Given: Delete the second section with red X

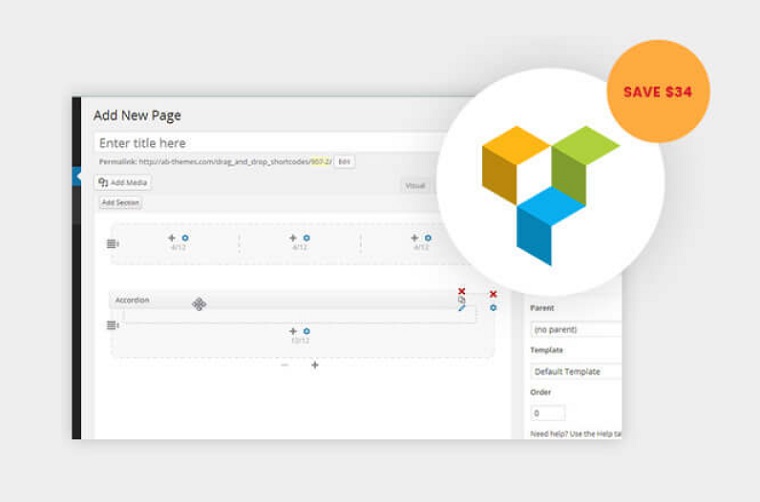Looking at the screenshot, I should click(493, 294).
